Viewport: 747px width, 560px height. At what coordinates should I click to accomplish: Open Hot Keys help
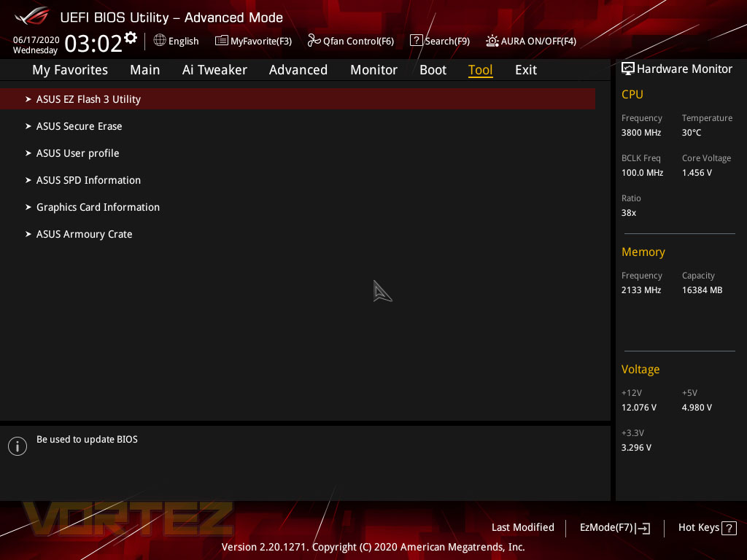(698, 528)
